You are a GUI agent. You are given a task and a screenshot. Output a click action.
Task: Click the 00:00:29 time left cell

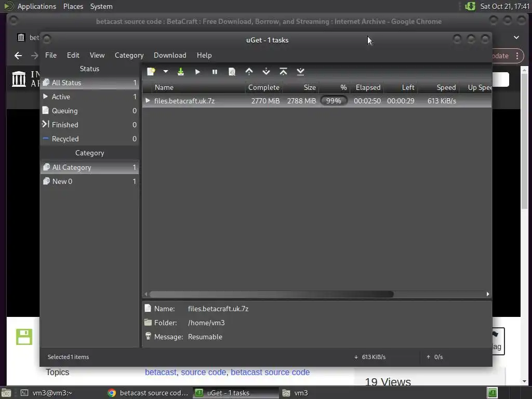[x=401, y=101]
